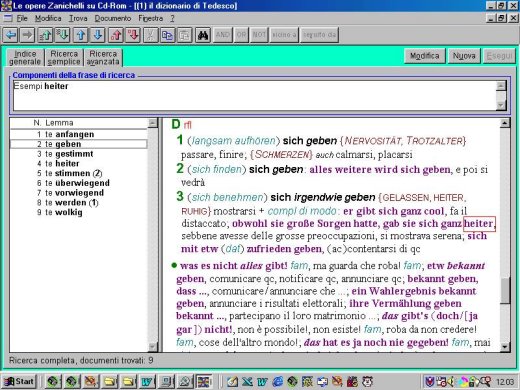Click the red down arrow icon
The width and height of the screenshot is (520, 390).
[133, 35]
